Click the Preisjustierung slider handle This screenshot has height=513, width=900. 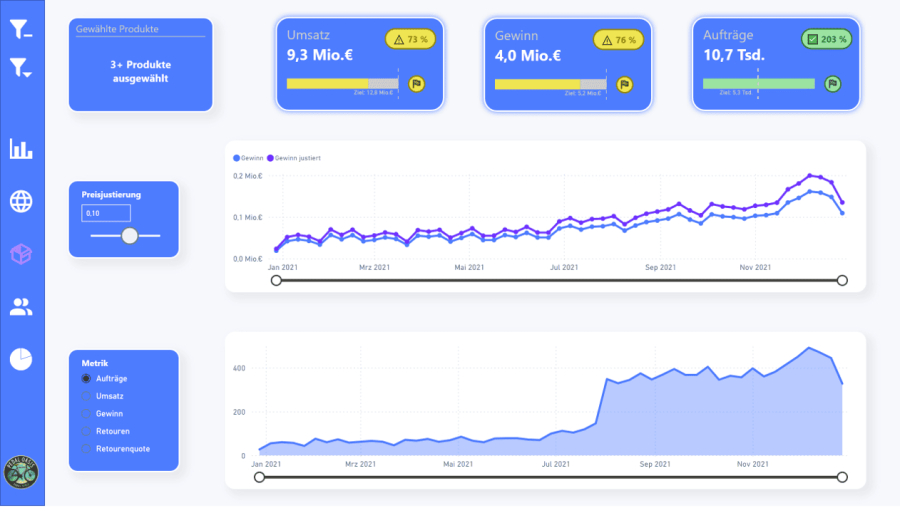click(129, 236)
